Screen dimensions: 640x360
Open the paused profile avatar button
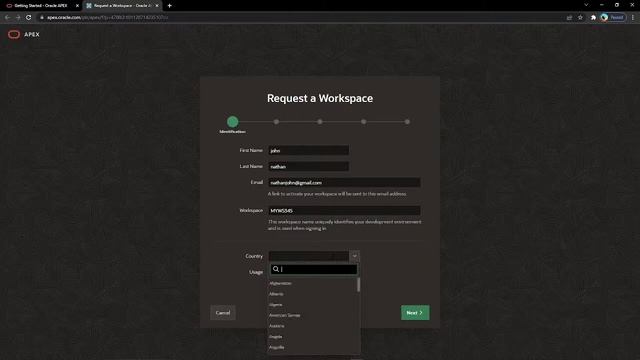(x=613, y=17)
